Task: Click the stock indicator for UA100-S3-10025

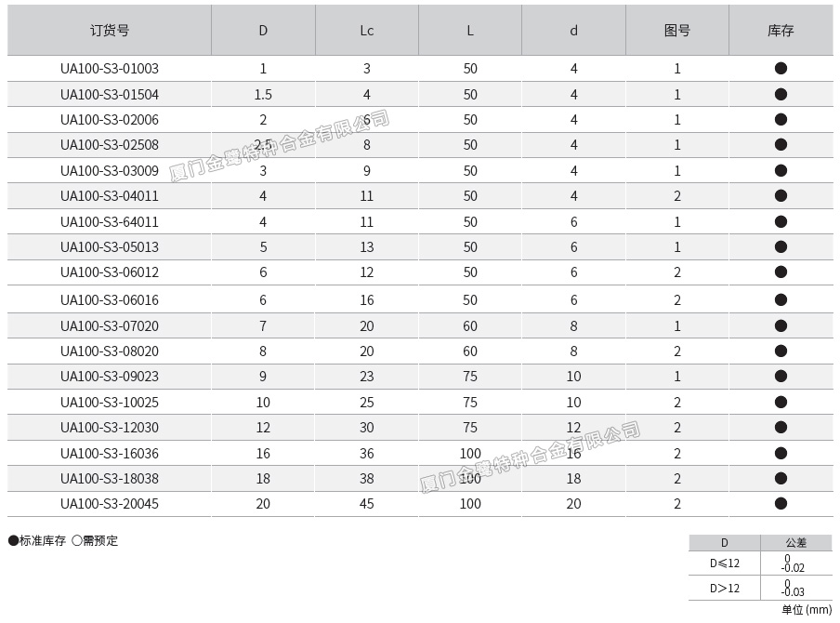Action: tap(781, 403)
